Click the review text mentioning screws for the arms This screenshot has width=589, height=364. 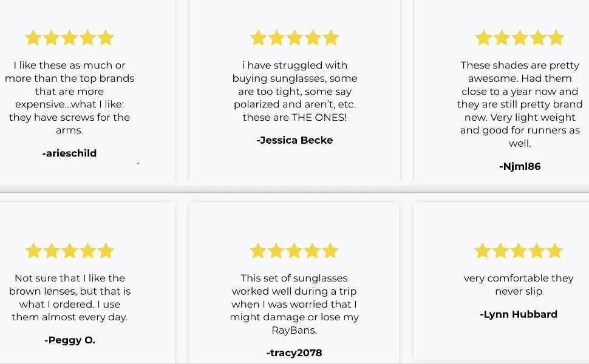pyautogui.click(x=69, y=98)
